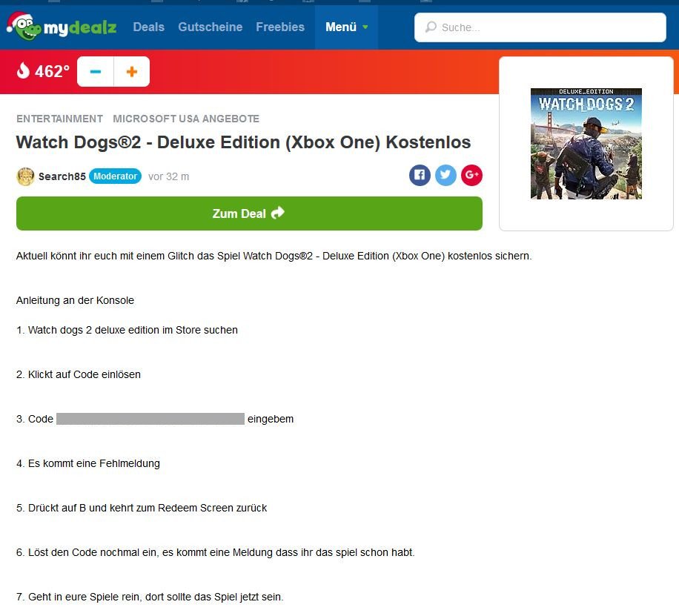Share the deal on Google Plus
The height and width of the screenshot is (616, 679).
471,175
